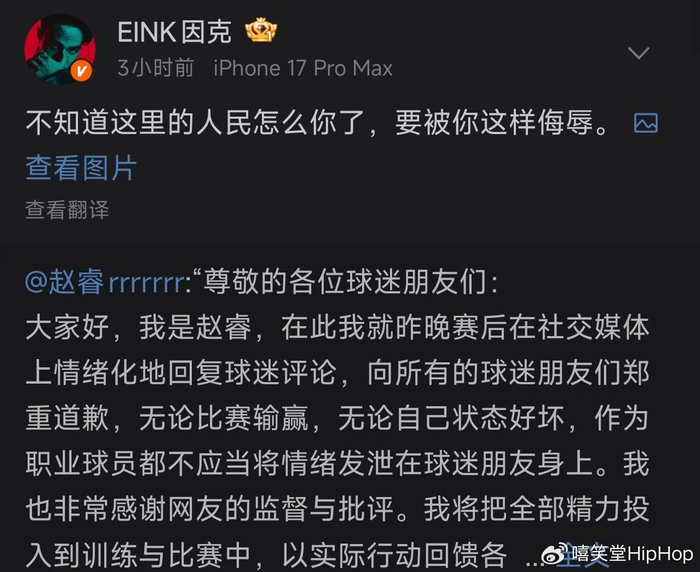
Task: Open the EINK因克 username link
Action: tap(174, 33)
